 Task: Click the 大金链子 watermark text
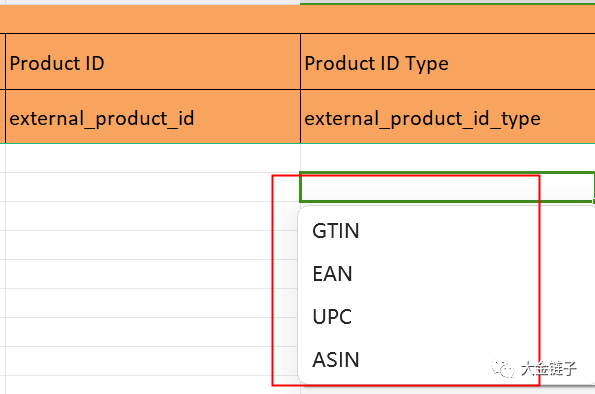tap(549, 368)
